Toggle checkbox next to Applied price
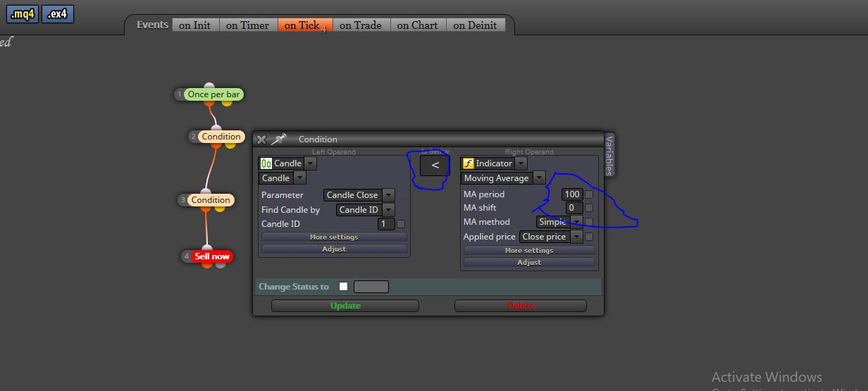This screenshot has height=391, width=868. tap(589, 237)
